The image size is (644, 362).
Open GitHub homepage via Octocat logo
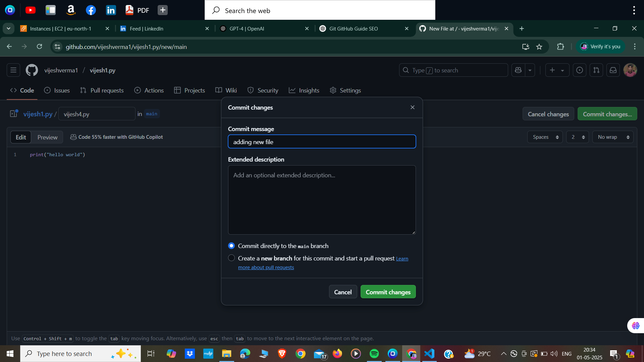32,70
